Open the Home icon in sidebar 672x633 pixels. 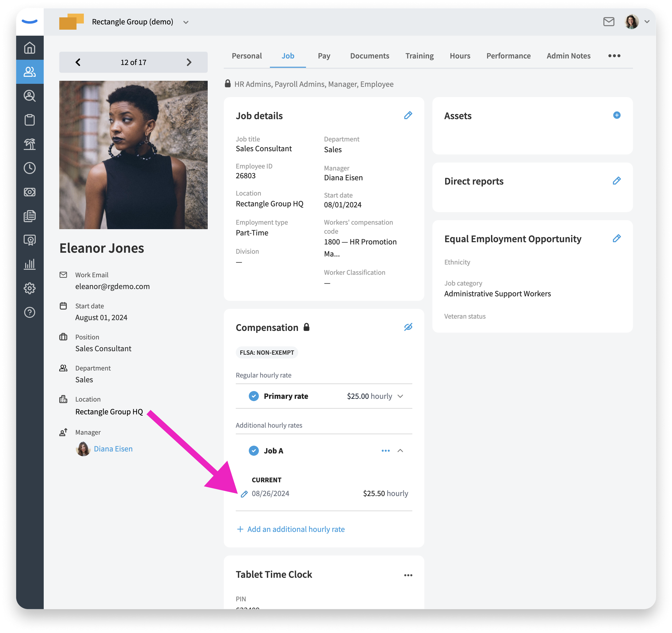coord(30,48)
